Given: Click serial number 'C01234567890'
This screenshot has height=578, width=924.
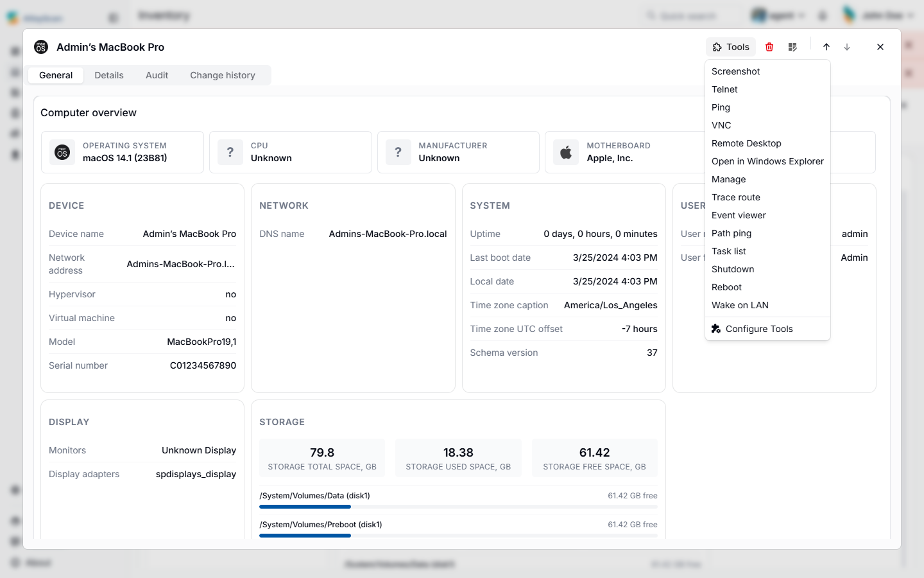Looking at the screenshot, I should (203, 365).
